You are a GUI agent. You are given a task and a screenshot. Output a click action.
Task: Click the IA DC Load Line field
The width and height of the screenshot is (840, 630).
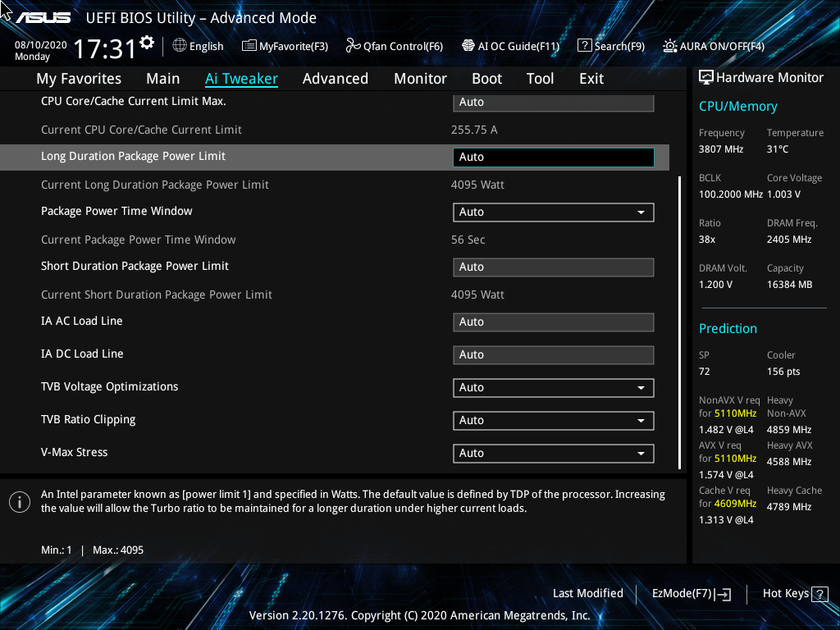tap(554, 354)
